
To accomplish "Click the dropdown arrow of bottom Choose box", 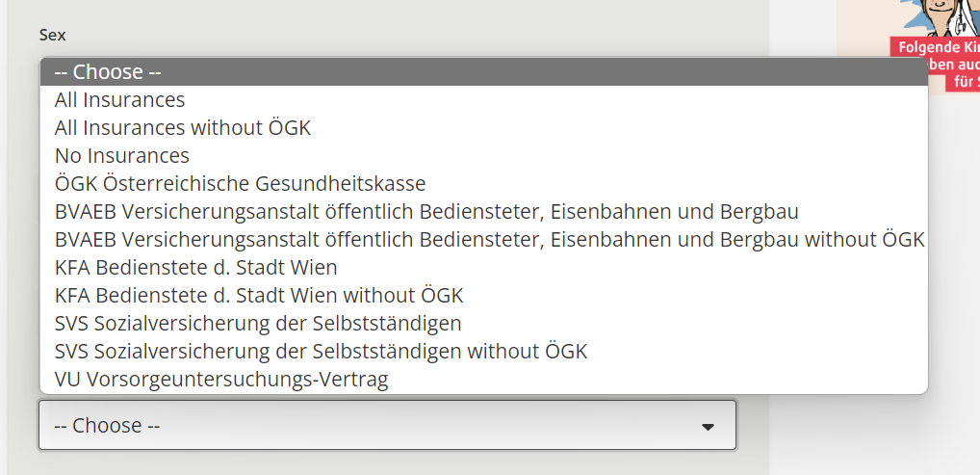I will coord(708,427).
